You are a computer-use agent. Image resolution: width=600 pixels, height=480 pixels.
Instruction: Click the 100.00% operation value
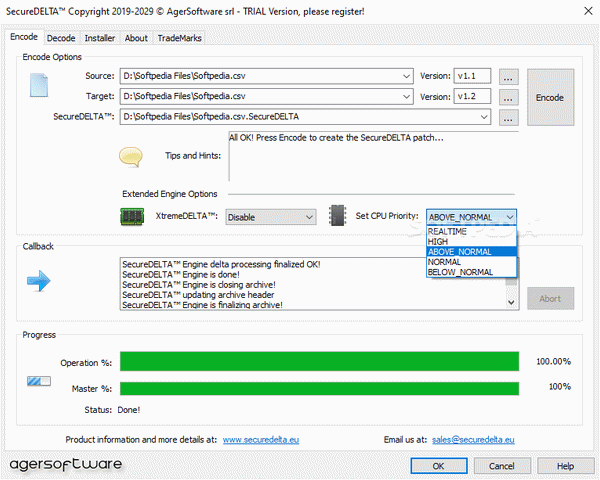pos(553,362)
